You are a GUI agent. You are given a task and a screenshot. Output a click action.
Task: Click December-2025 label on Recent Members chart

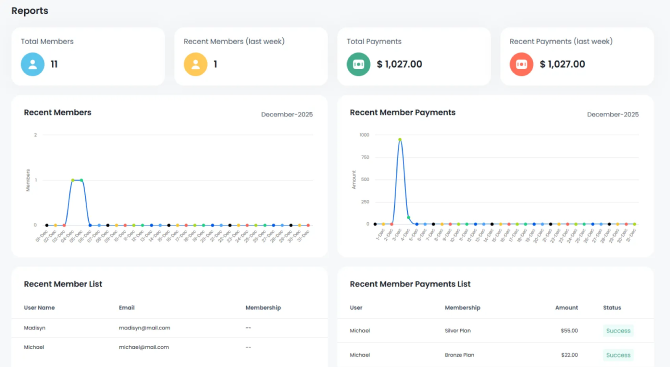coord(287,115)
